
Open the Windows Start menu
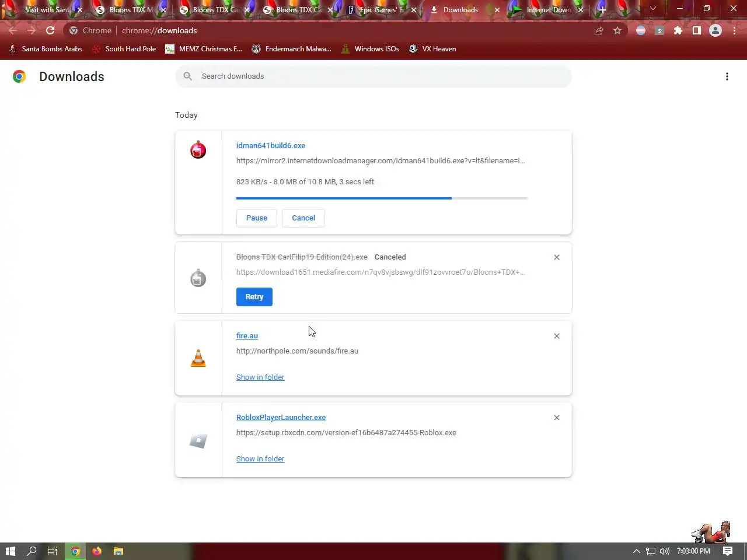click(x=10, y=551)
